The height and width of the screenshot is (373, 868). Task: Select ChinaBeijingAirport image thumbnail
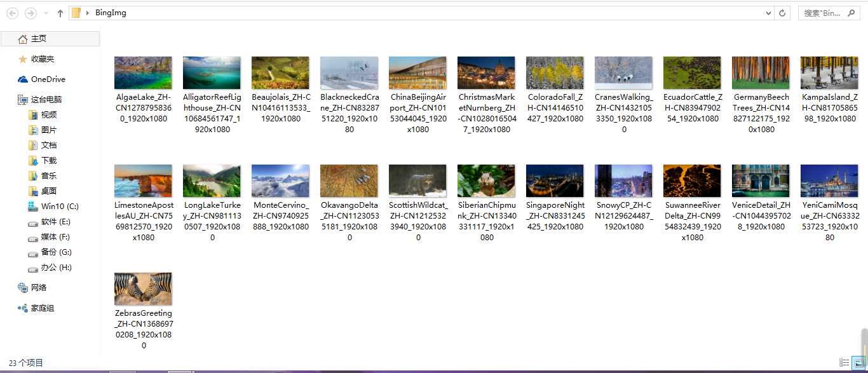click(417, 73)
